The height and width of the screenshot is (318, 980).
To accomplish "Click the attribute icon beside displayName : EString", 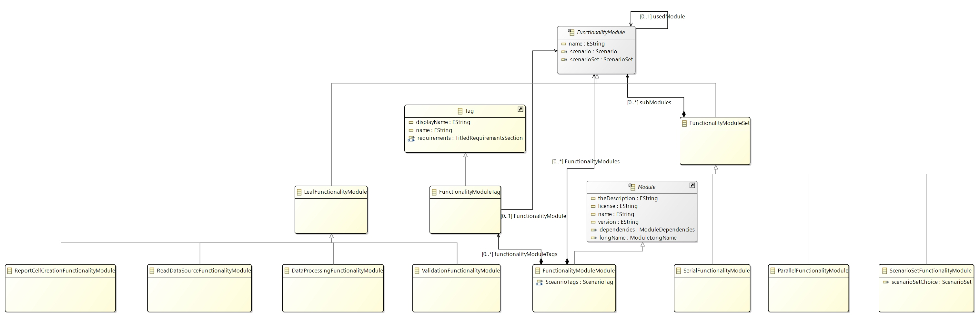I will [x=411, y=123].
